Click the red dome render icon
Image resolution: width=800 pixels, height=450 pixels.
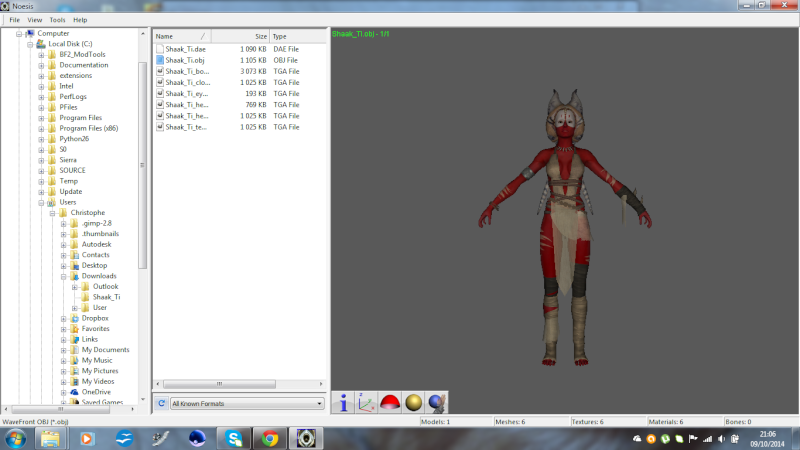pos(390,403)
